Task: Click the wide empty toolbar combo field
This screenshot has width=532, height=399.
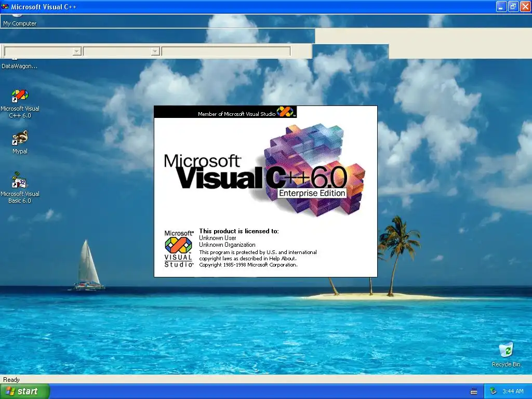Action: tap(226, 51)
